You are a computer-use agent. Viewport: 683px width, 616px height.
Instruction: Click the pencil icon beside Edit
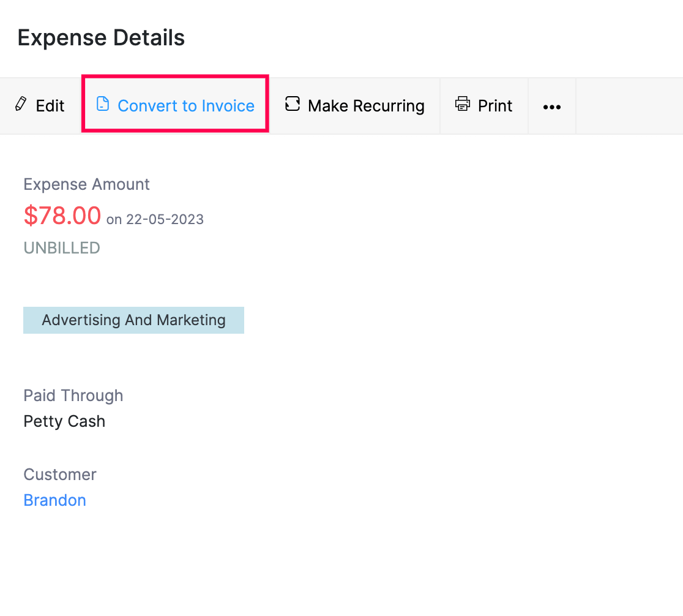(x=21, y=105)
